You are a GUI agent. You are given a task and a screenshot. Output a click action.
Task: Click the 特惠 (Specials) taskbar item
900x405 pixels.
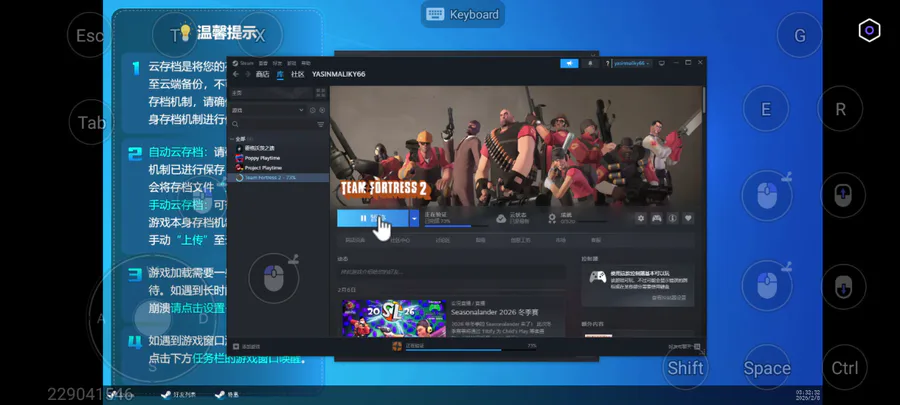(x=227, y=395)
